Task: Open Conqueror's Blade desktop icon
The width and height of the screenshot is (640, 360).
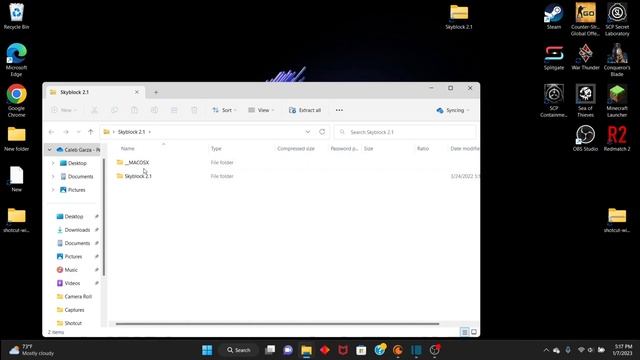Action: (617, 60)
